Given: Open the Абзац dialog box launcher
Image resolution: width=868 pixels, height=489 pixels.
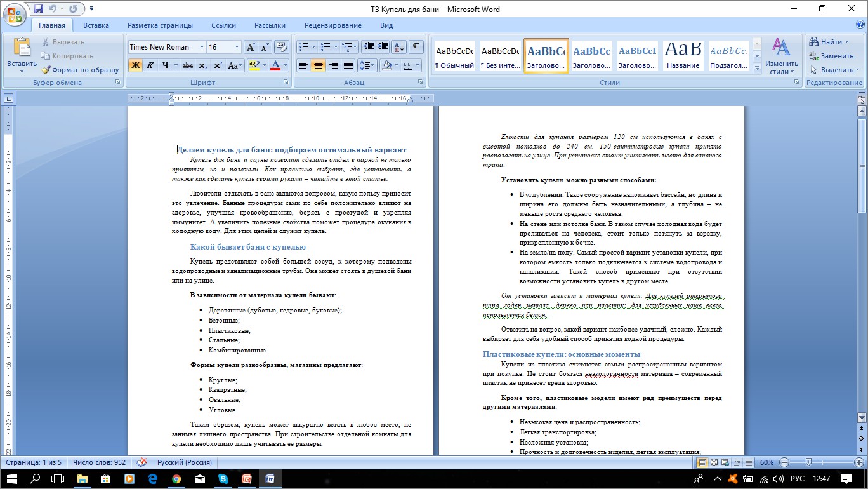Looking at the screenshot, I should pos(421,83).
